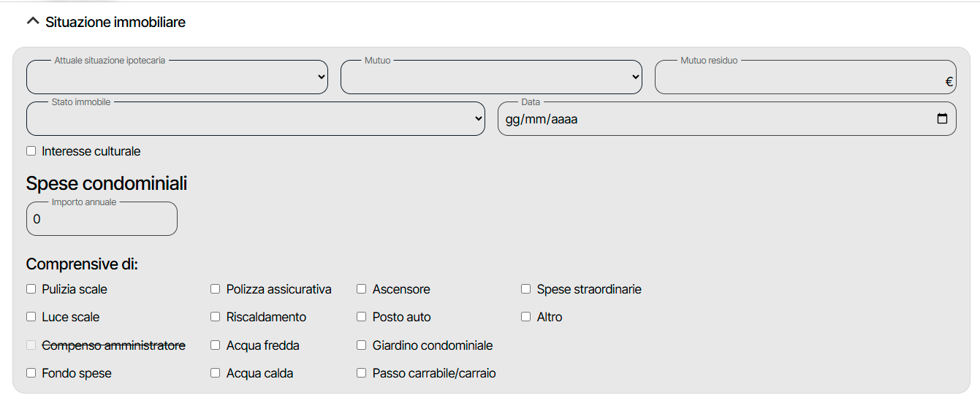
Task: Enable the Riscaldamento checkbox
Action: (x=215, y=317)
